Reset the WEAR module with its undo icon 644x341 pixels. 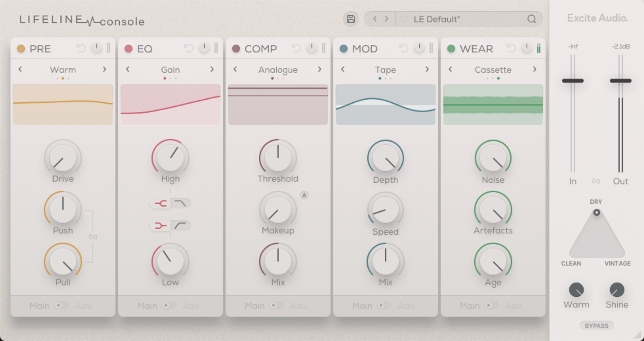click(511, 48)
